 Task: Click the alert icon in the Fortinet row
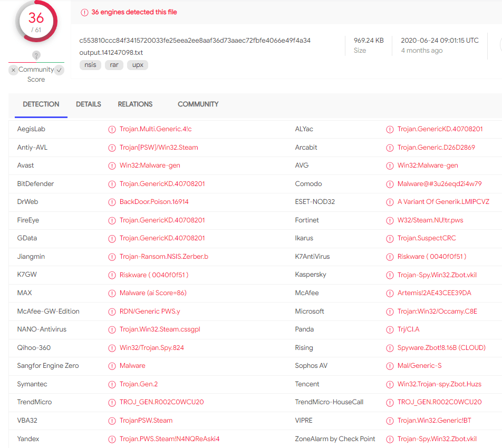click(x=390, y=220)
